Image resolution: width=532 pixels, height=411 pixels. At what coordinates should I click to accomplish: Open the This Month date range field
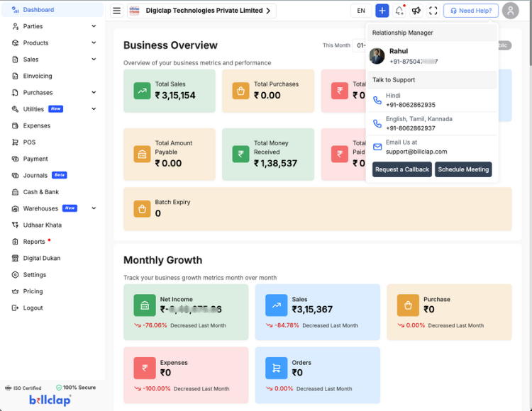click(x=359, y=45)
